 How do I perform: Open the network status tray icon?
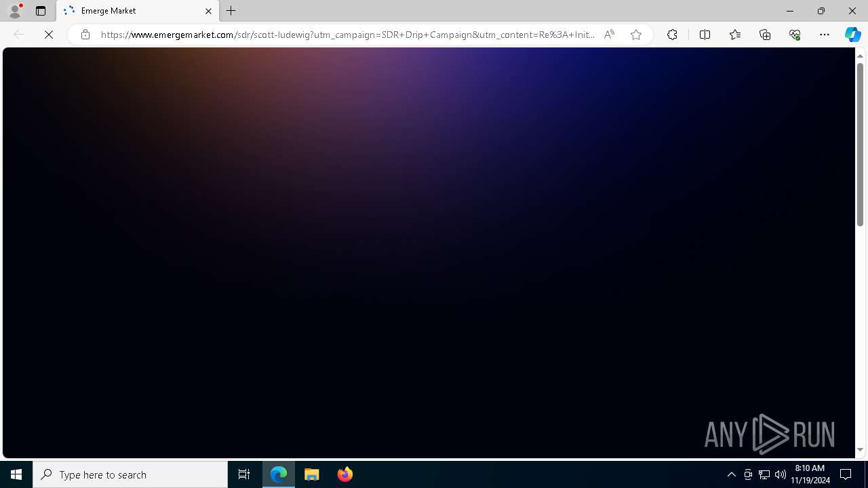pyautogui.click(x=764, y=474)
